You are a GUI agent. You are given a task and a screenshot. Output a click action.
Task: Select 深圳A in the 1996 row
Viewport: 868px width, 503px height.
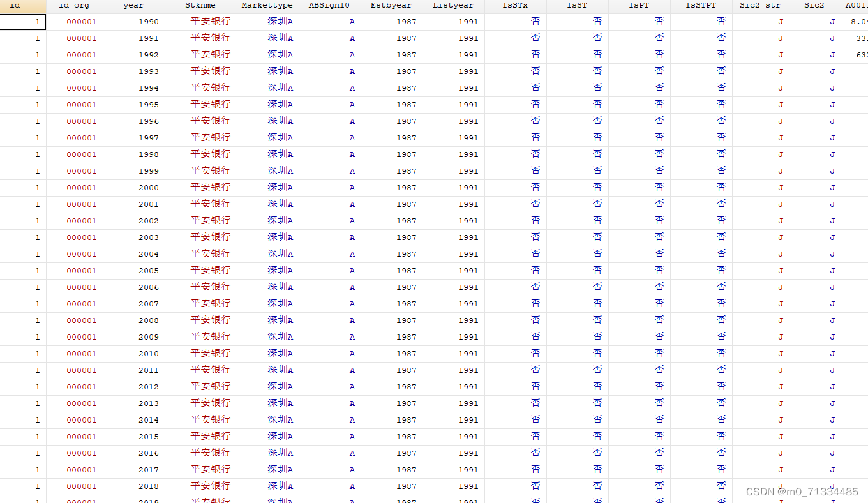pyautogui.click(x=267, y=121)
